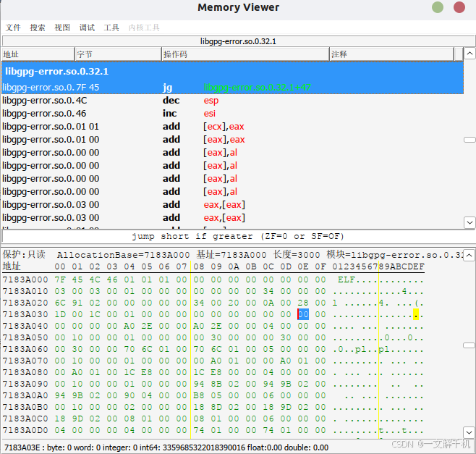Click the status bar byte value readout
Viewport: 476px width, 454px height.
(x=166, y=447)
